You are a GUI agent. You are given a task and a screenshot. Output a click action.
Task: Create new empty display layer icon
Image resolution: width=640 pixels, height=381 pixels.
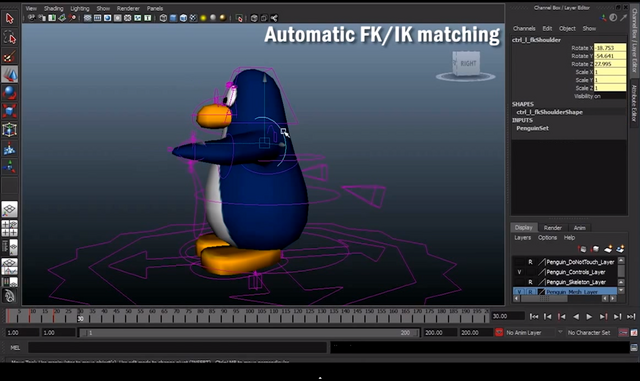pyautogui.click(x=608, y=248)
